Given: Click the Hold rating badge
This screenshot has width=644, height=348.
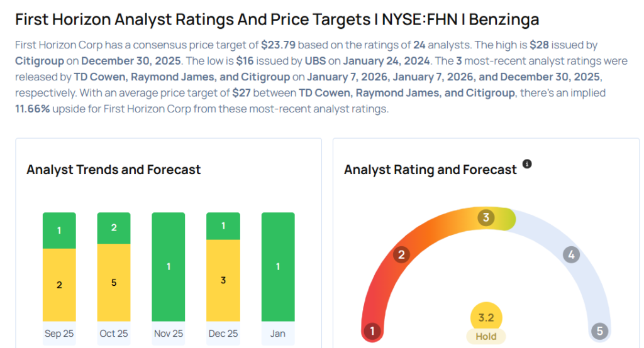Looking at the screenshot, I should [486, 337].
